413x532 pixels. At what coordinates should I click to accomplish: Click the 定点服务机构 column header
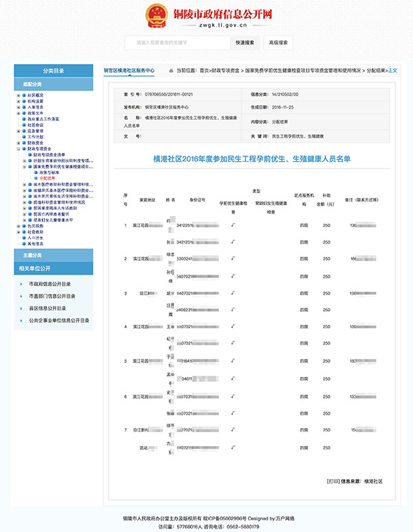304,200
